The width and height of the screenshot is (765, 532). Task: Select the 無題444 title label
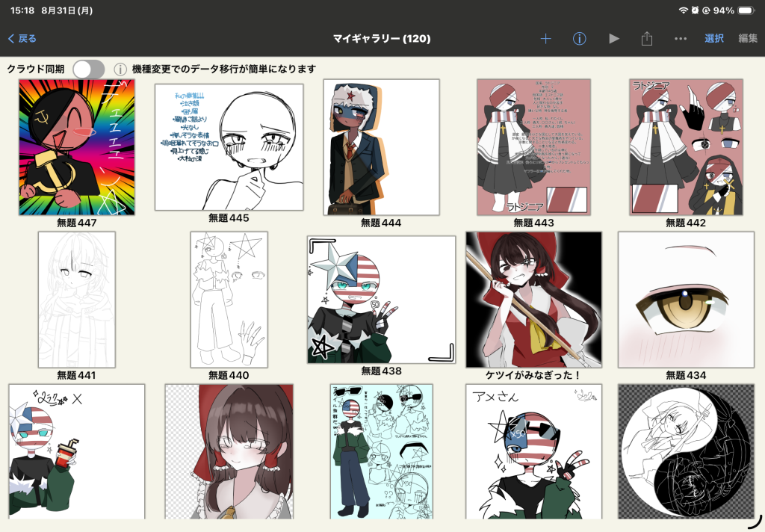point(381,223)
